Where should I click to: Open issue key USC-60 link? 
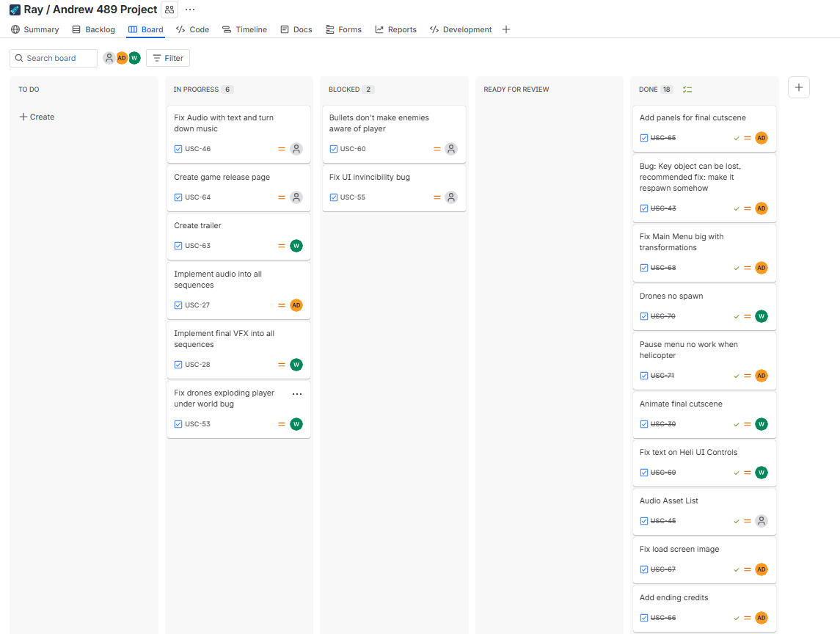353,149
